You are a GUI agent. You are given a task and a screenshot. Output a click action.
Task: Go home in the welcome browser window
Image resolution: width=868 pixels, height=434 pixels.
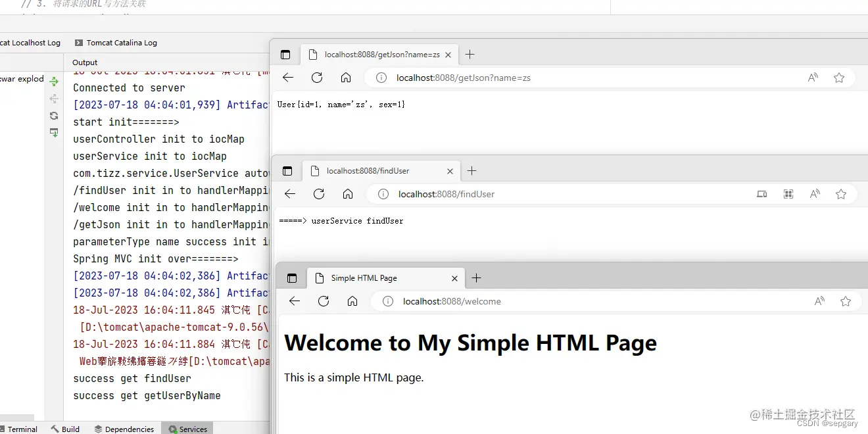click(352, 301)
